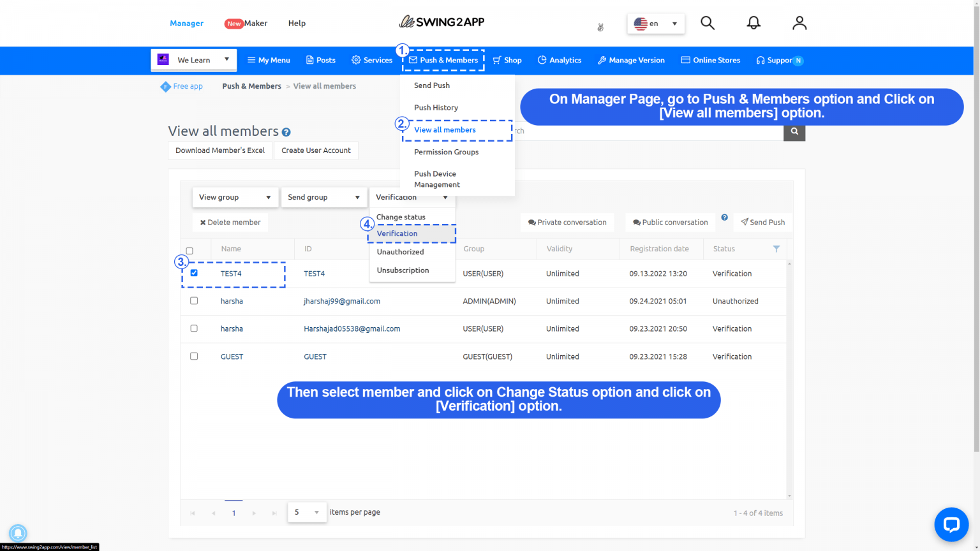Check the select-all checkbox in the table header

tap(188, 249)
